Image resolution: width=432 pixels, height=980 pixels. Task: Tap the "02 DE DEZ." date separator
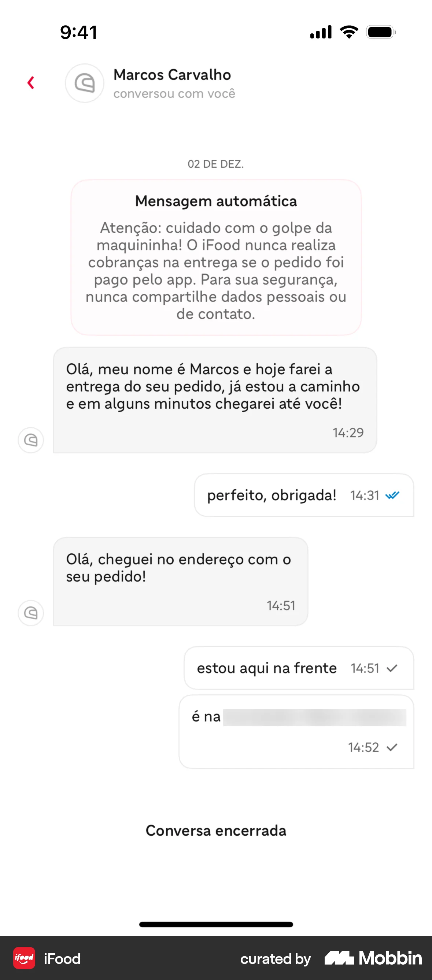click(x=216, y=164)
